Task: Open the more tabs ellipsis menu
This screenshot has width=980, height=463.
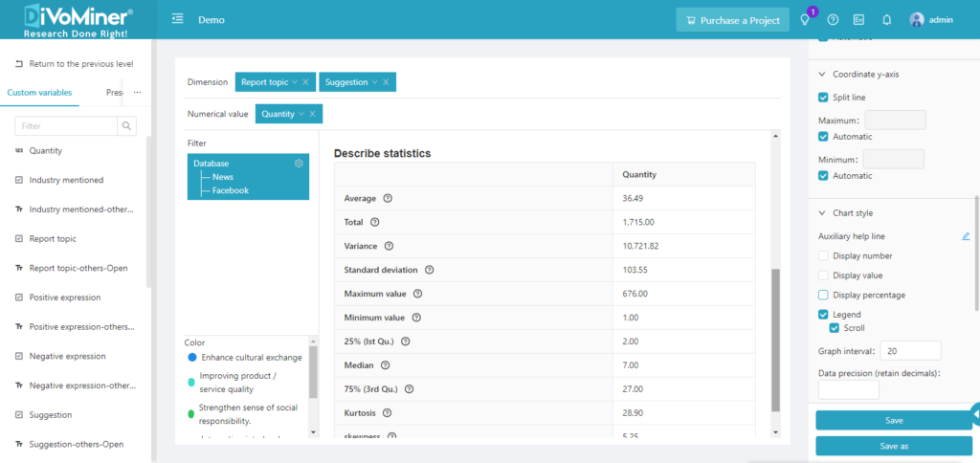Action: coord(138,93)
